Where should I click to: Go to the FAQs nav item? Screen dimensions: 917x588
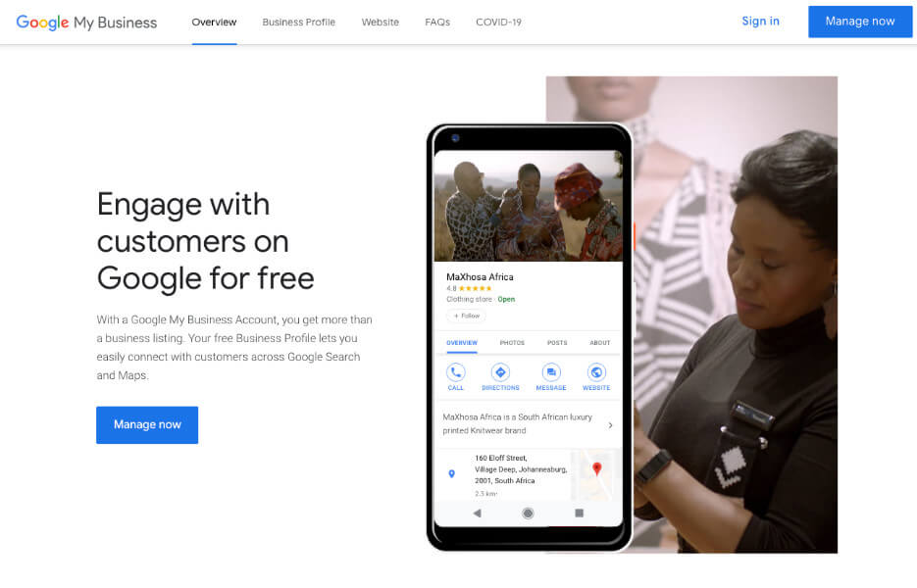click(437, 23)
